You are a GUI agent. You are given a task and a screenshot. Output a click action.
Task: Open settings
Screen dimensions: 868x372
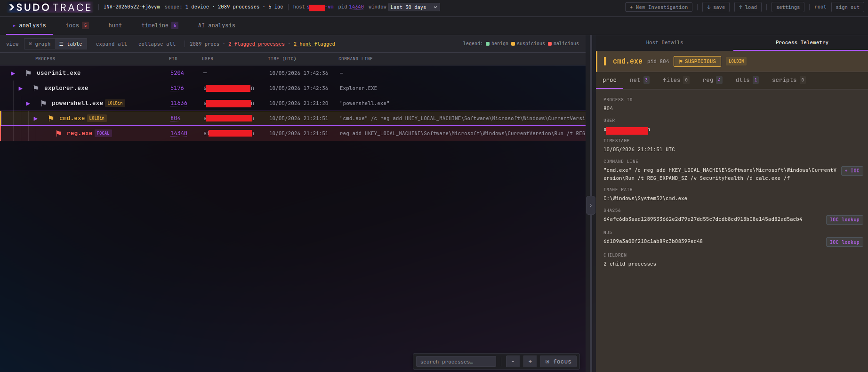point(788,7)
